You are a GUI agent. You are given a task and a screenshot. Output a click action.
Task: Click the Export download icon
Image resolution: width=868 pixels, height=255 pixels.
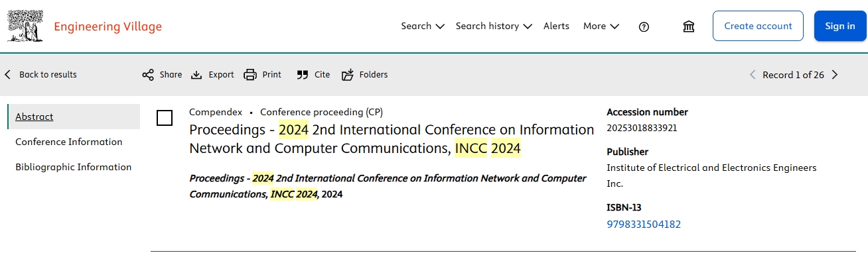point(196,75)
